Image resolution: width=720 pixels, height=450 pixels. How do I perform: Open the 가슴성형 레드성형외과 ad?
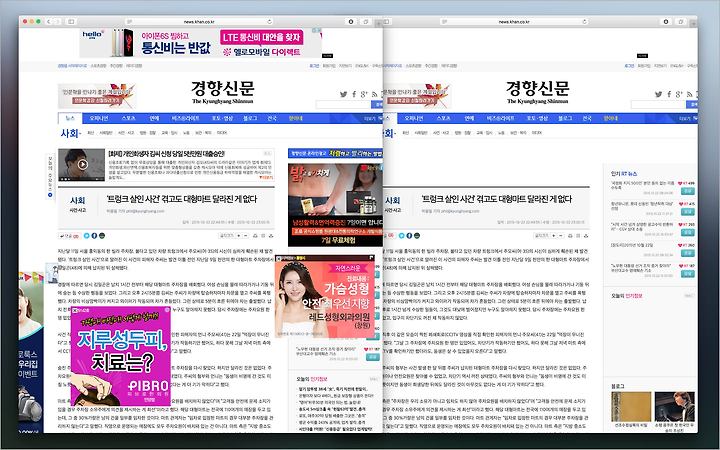click(325, 297)
